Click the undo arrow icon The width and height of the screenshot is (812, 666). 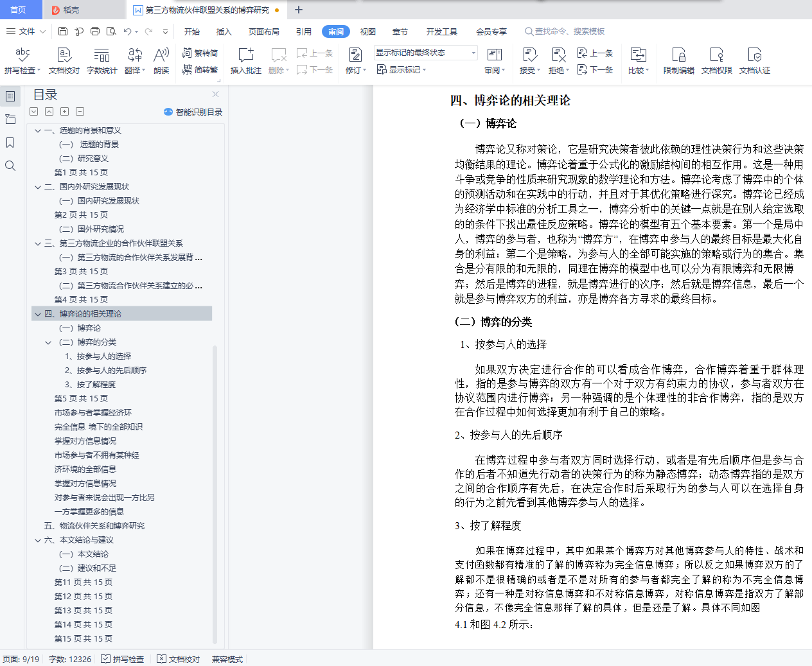127,31
